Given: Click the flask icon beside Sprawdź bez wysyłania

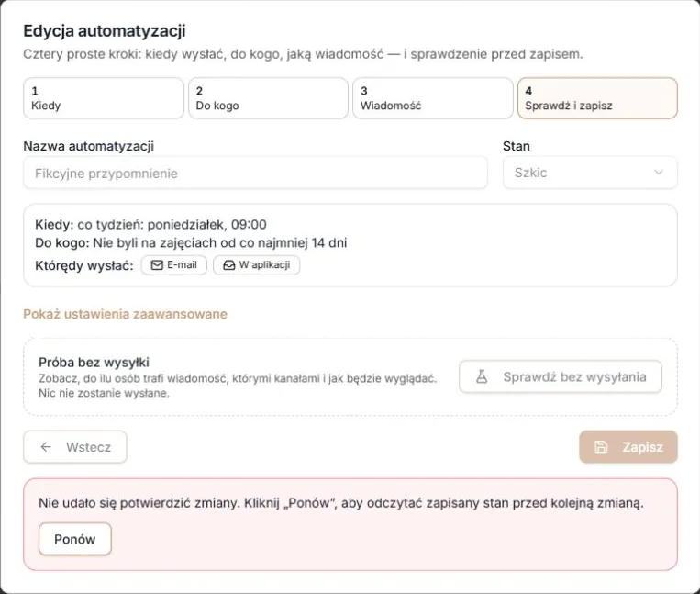Looking at the screenshot, I should click(482, 377).
